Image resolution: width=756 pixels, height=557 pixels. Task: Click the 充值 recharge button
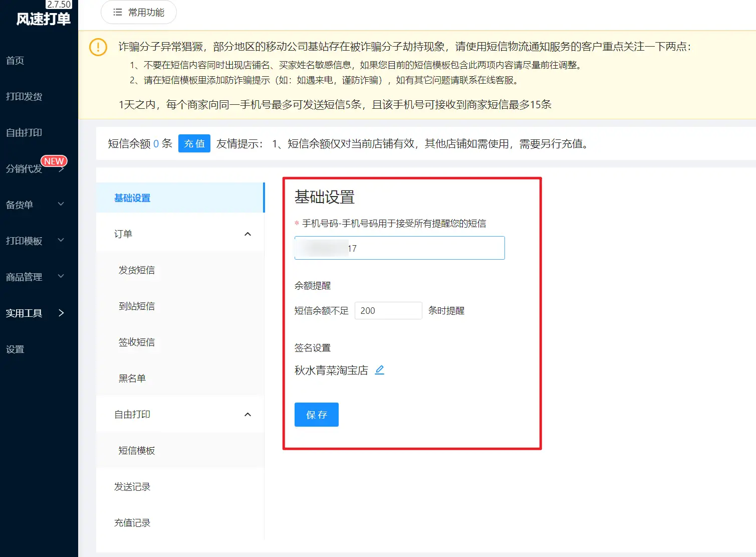click(194, 144)
